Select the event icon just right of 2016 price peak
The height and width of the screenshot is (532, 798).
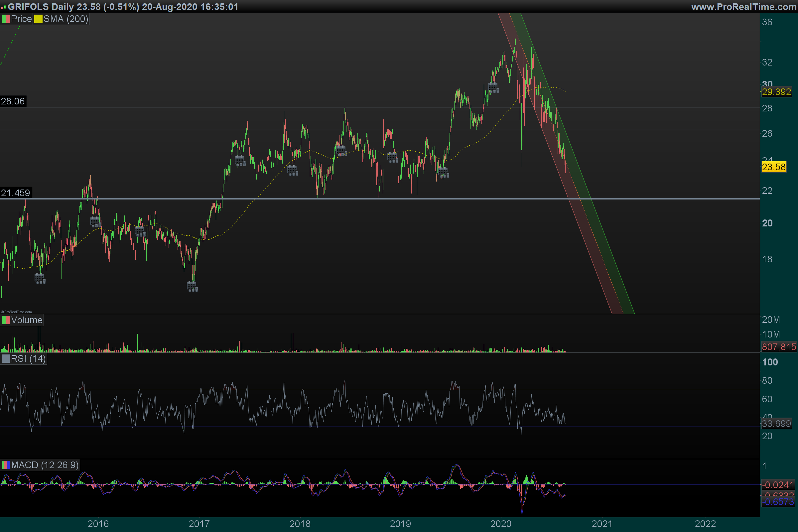95,222
